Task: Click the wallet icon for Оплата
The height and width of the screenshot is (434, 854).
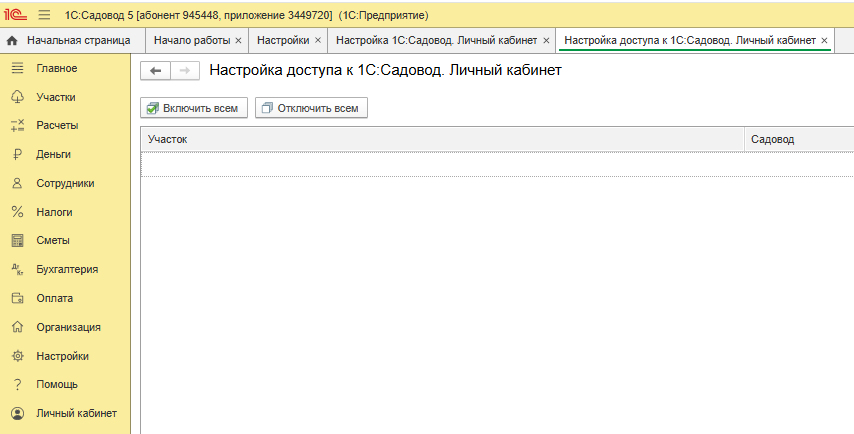Action: tap(17, 298)
